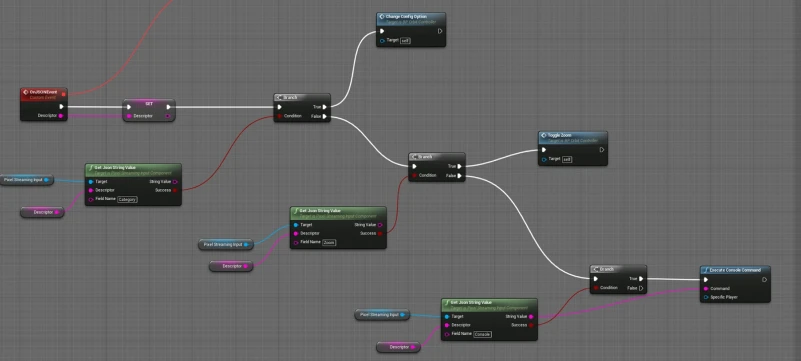The image size is (801, 361).
Task: Click True pin on Branch feeding Toggle Zoom
Action: pyautogui.click(x=460, y=166)
